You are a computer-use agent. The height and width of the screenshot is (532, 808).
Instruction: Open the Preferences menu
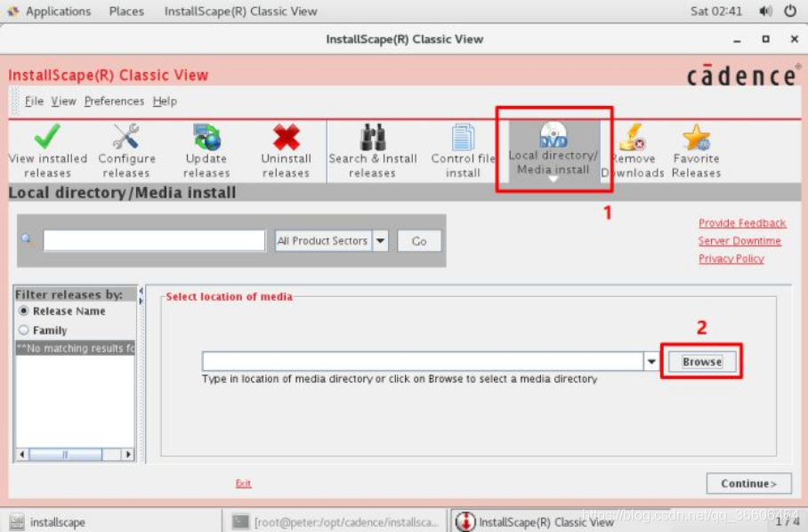click(114, 101)
